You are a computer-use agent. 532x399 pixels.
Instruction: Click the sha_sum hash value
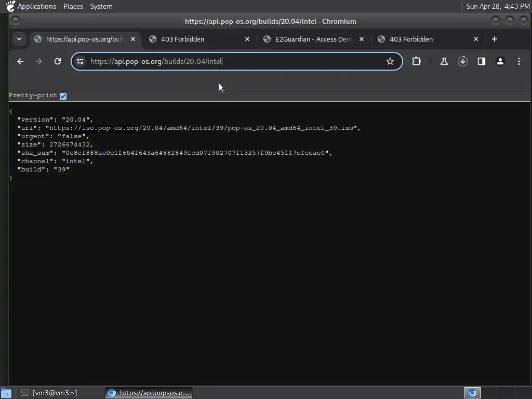click(195, 153)
